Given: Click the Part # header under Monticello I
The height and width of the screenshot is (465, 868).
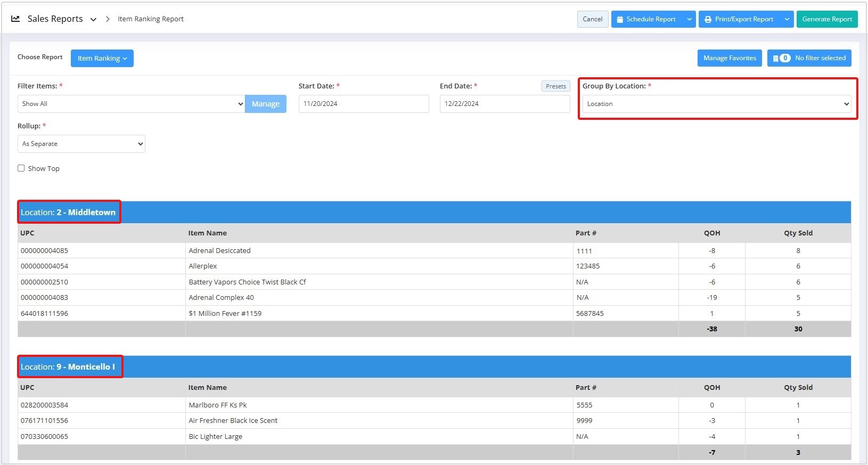Looking at the screenshot, I should pyautogui.click(x=586, y=387).
